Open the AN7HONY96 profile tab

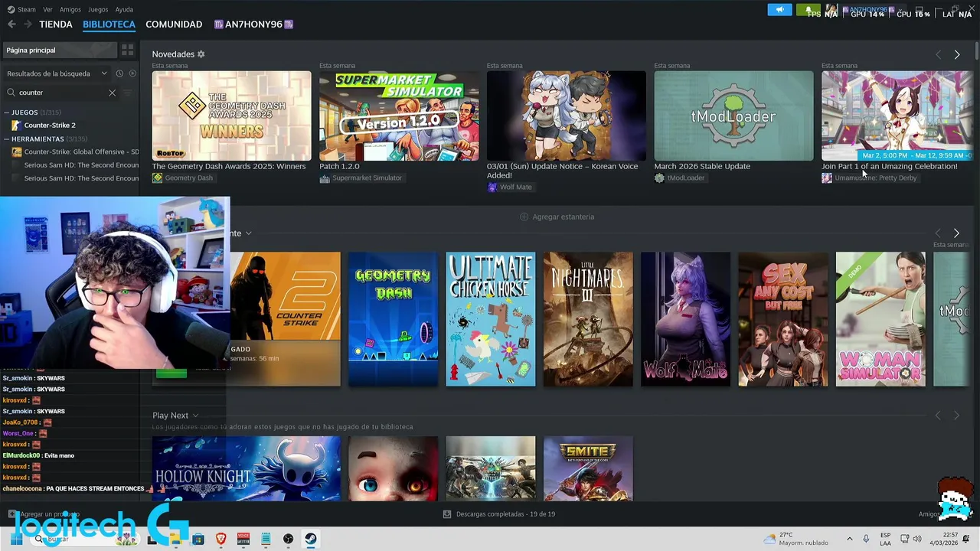pos(253,24)
